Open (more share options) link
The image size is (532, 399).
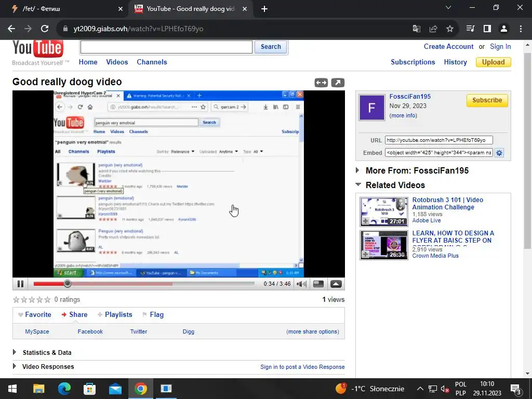point(312,331)
